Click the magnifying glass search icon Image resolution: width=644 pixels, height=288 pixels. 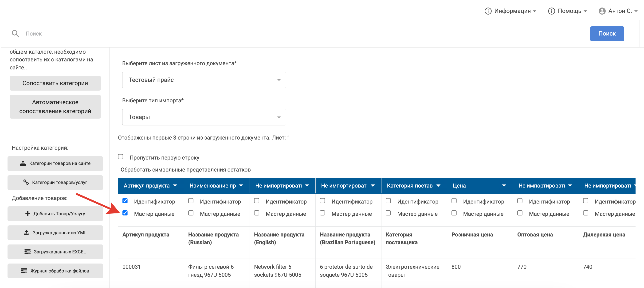[x=15, y=33]
